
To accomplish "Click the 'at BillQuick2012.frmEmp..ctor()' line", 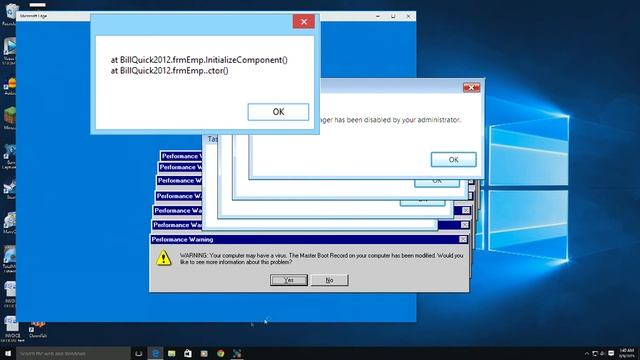I will click(x=169, y=71).
